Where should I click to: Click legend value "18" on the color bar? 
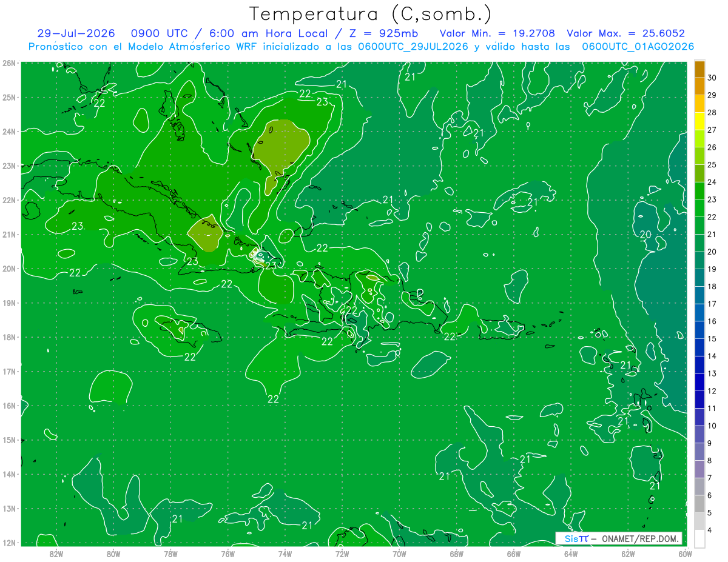pos(712,287)
